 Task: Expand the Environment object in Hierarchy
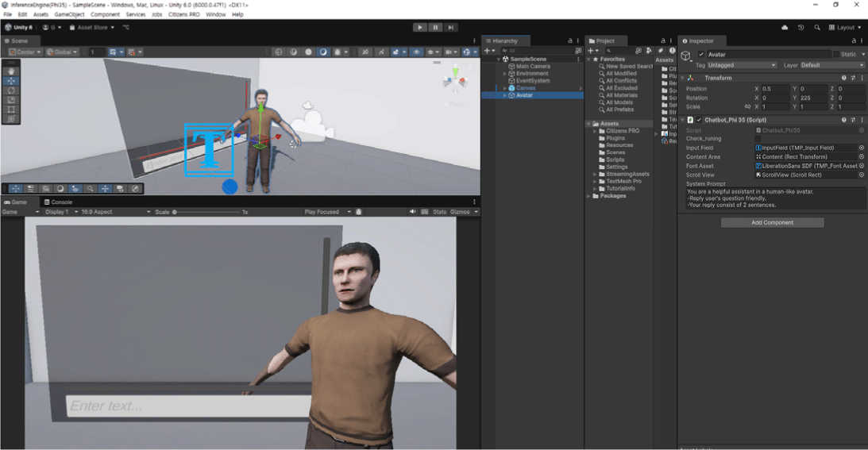[504, 74]
